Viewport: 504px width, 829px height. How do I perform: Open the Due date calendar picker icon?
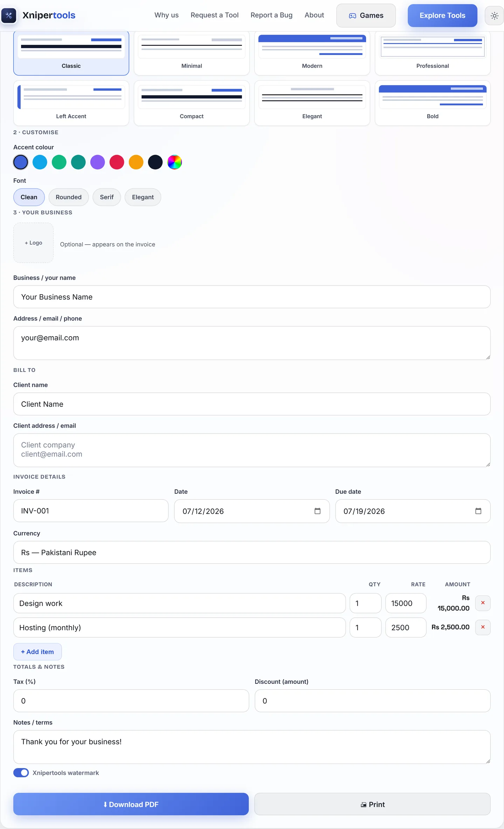point(478,511)
